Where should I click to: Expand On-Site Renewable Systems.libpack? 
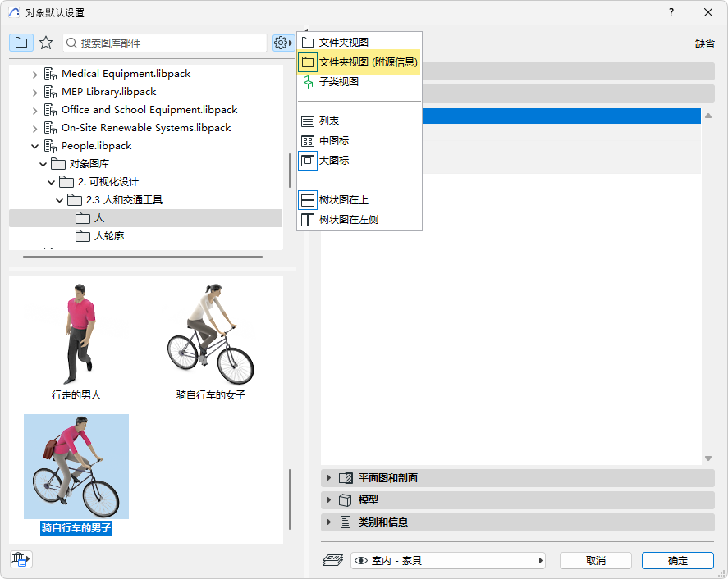point(34,129)
